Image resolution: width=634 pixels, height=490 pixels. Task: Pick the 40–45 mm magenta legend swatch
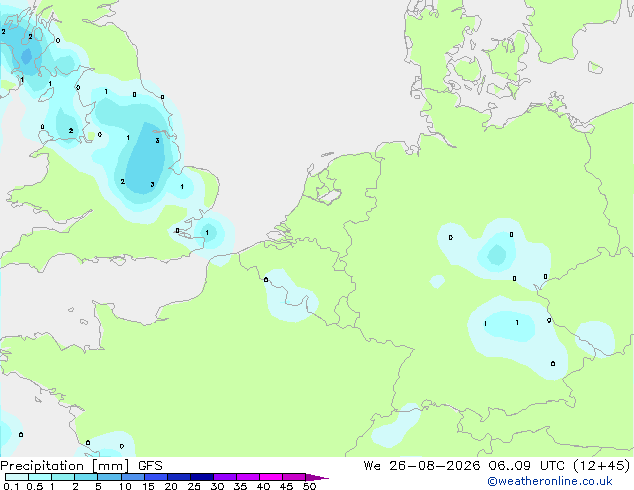(x=271, y=477)
